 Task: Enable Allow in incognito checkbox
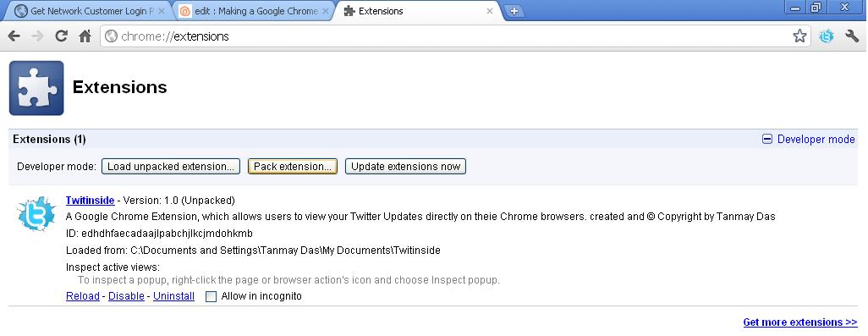click(211, 297)
